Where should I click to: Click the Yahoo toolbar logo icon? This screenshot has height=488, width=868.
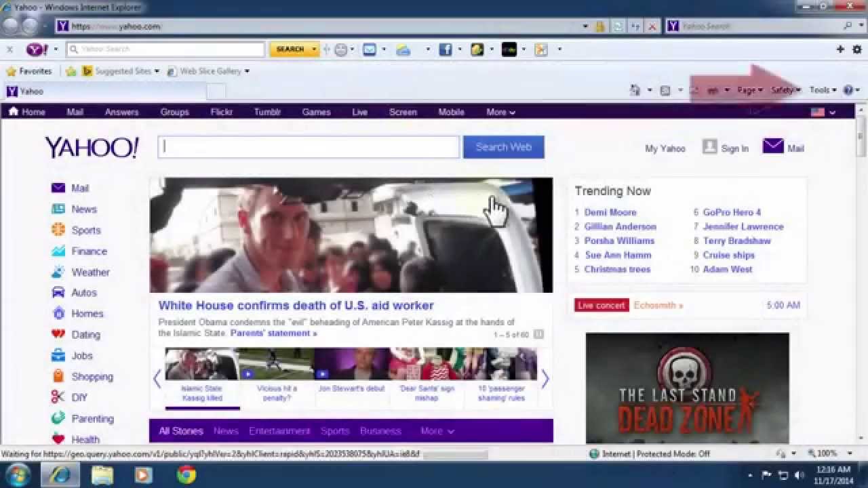coord(37,49)
